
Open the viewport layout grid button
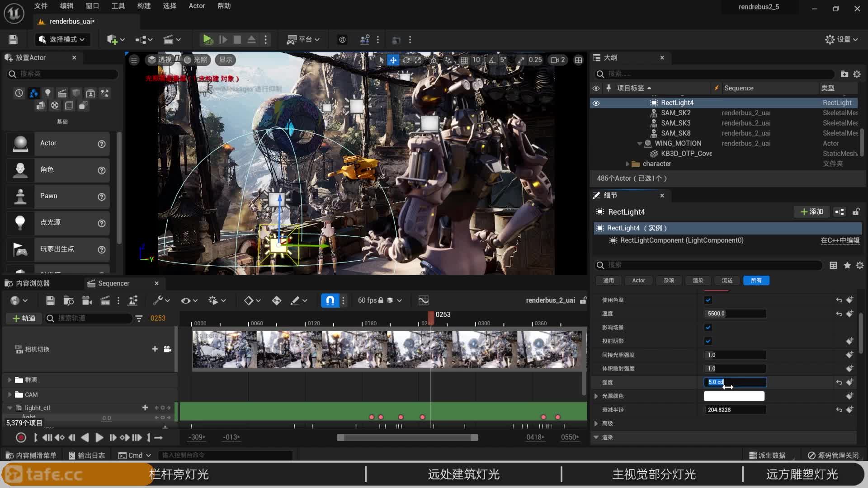click(578, 60)
